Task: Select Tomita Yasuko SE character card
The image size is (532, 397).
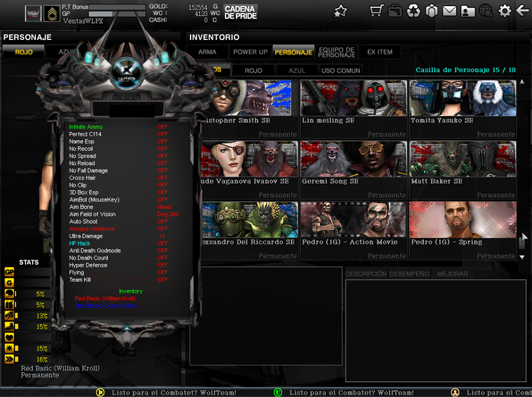Action: (463, 109)
